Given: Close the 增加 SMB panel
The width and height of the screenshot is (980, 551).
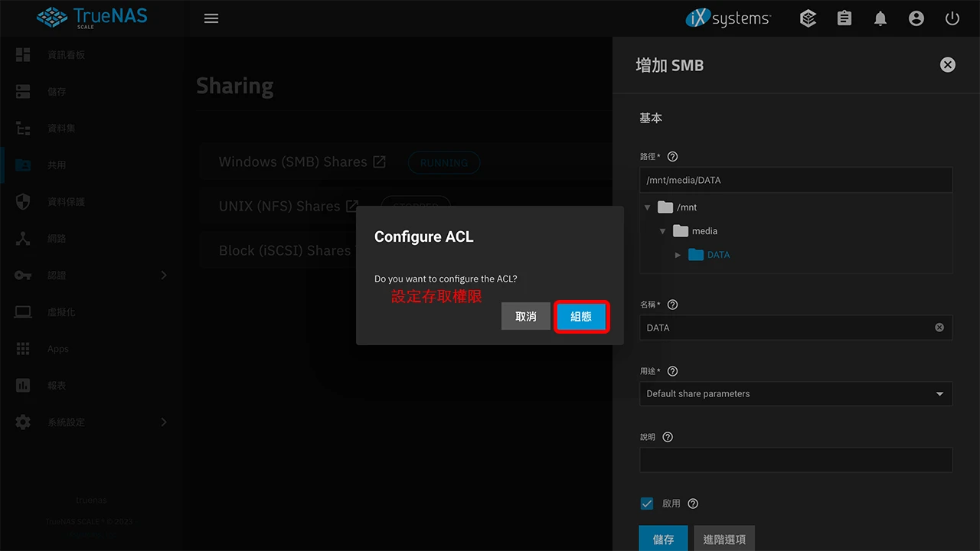Looking at the screenshot, I should click(947, 65).
